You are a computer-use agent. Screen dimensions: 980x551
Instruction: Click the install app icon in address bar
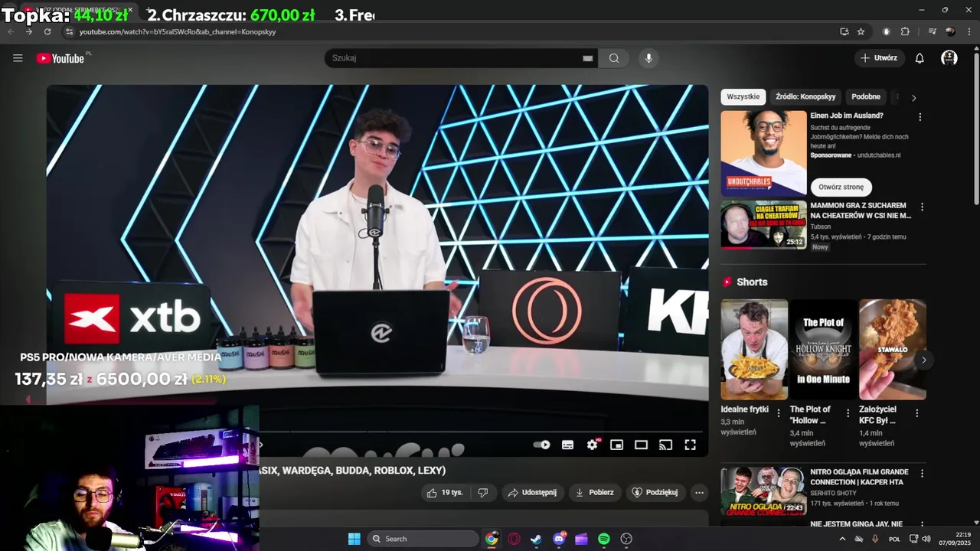click(844, 31)
